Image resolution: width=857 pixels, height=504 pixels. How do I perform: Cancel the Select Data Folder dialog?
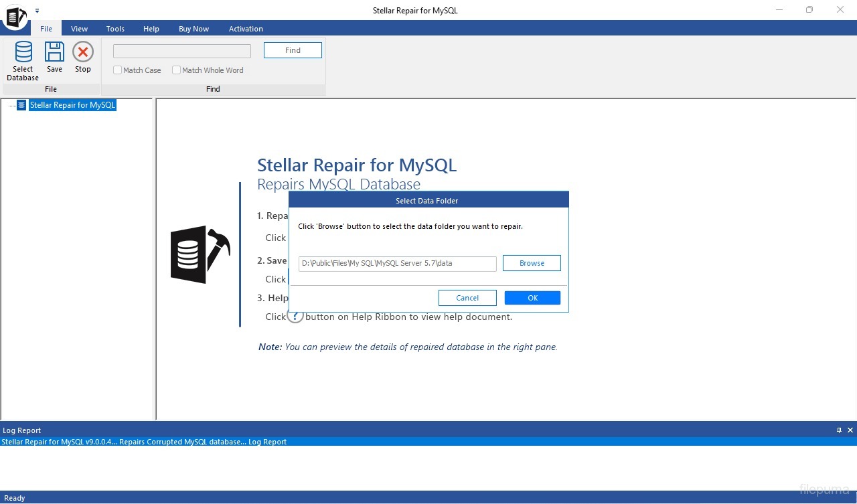tap(467, 298)
